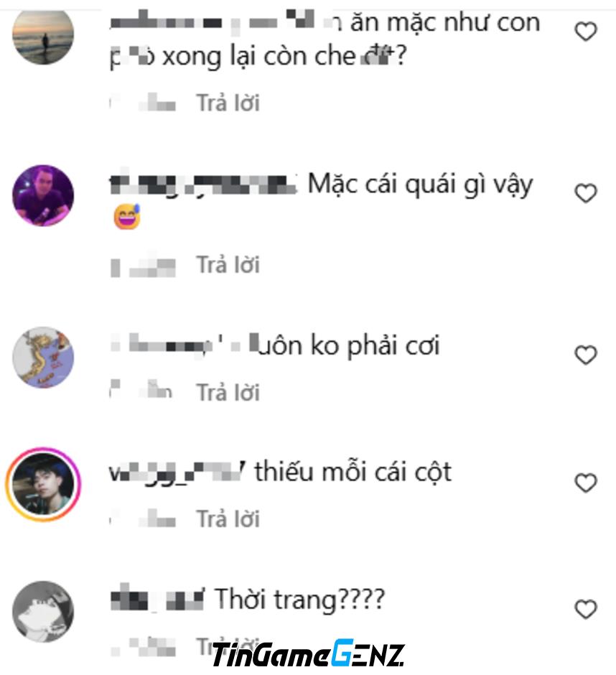Open blurred timestamp under 'Mặc cái quái gì vậy'
The height and width of the screenshot is (675, 616).
[144, 266]
